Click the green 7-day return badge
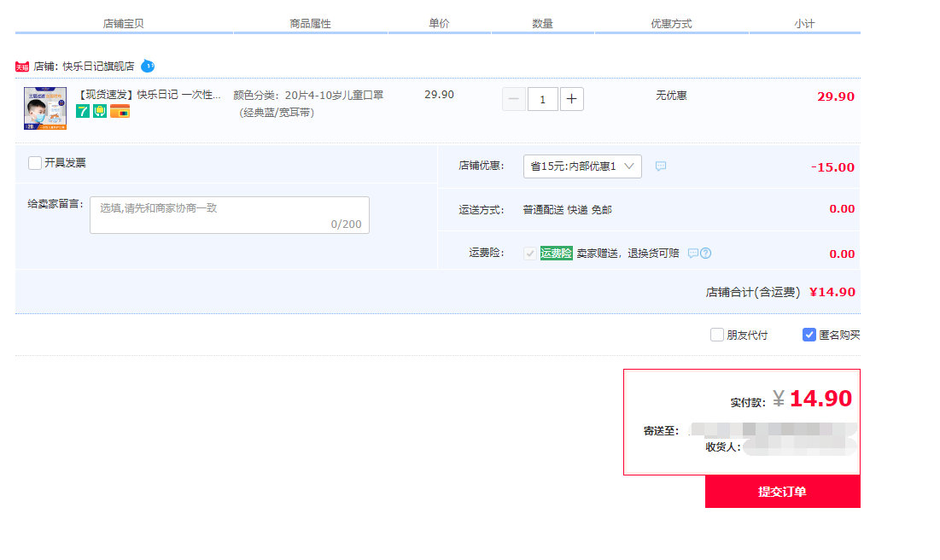The height and width of the screenshot is (560, 940). pyautogui.click(x=83, y=111)
